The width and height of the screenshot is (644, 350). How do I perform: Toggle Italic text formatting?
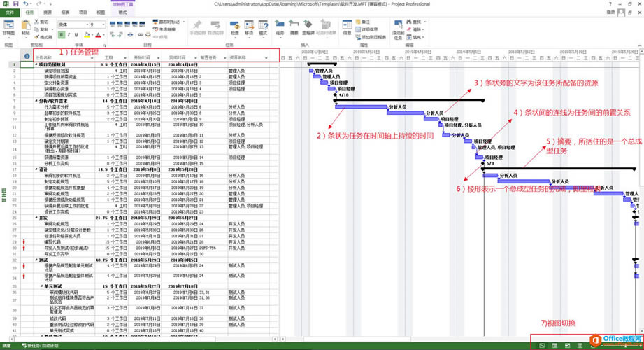[68, 34]
